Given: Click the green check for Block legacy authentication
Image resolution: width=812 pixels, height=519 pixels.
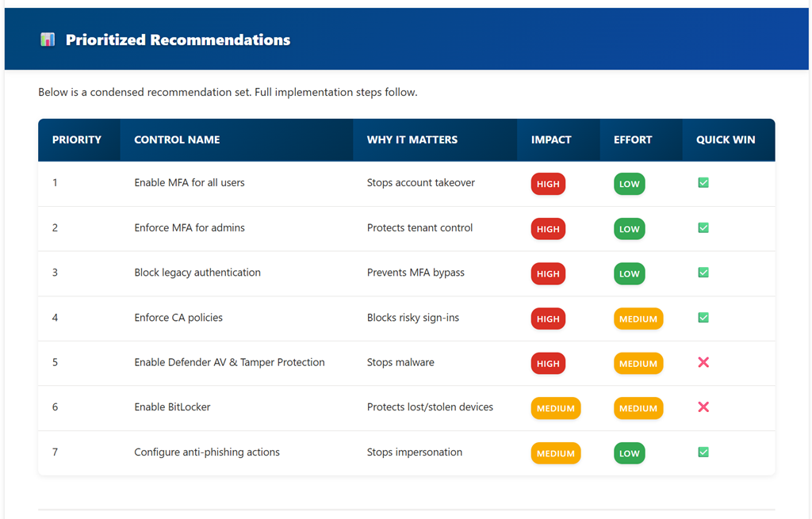Looking at the screenshot, I should coord(703,273).
